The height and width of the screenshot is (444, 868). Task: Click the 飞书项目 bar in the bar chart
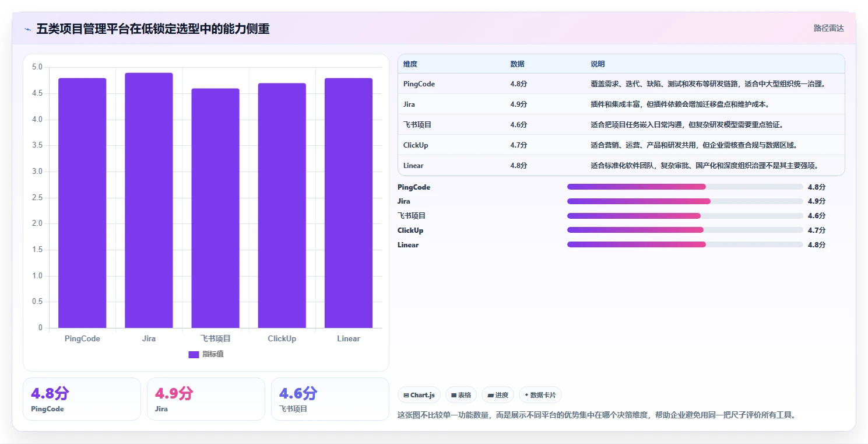tap(215, 208)
